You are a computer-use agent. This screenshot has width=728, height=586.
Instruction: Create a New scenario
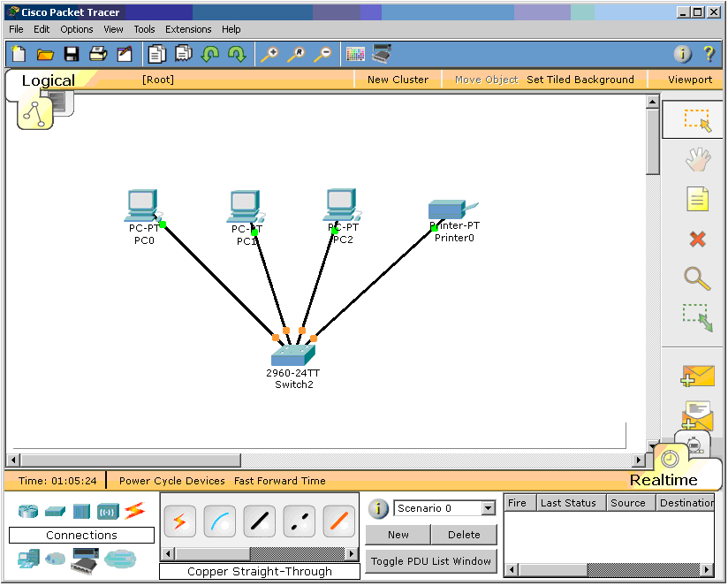click(x=398, y=535)
